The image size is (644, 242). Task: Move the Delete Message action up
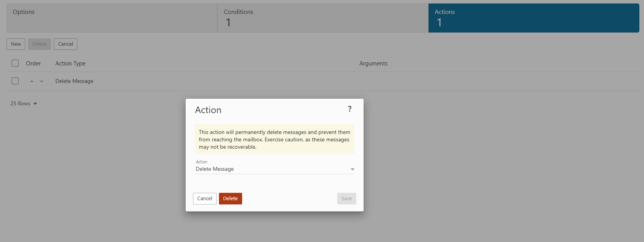(32, 81)
